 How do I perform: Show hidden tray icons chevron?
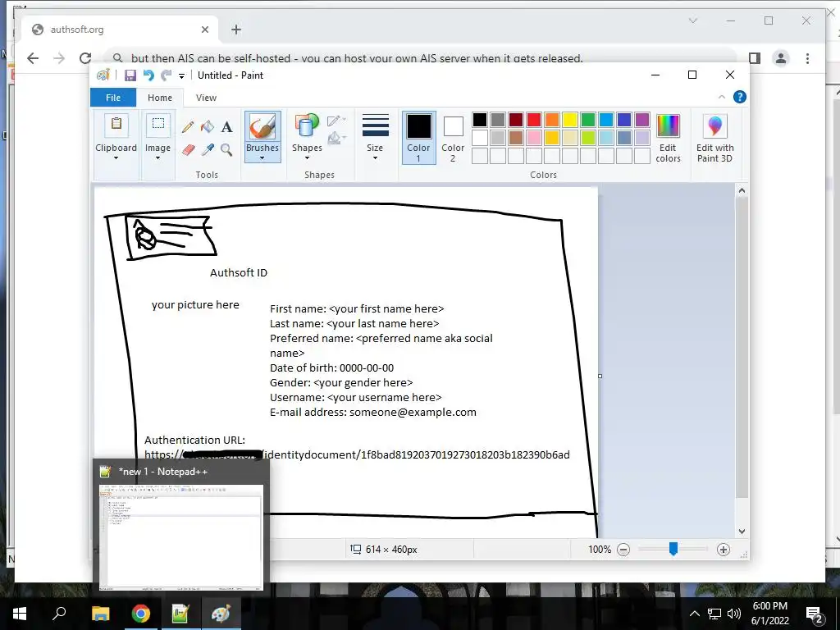(694, 614)
